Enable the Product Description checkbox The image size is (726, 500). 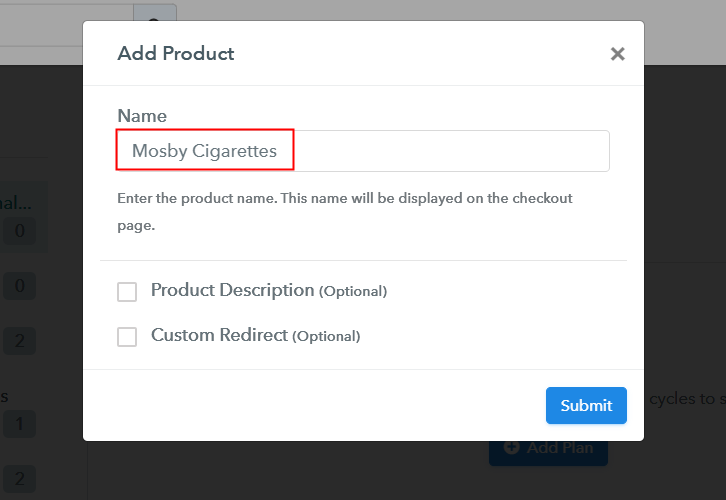tap(127, 292)
